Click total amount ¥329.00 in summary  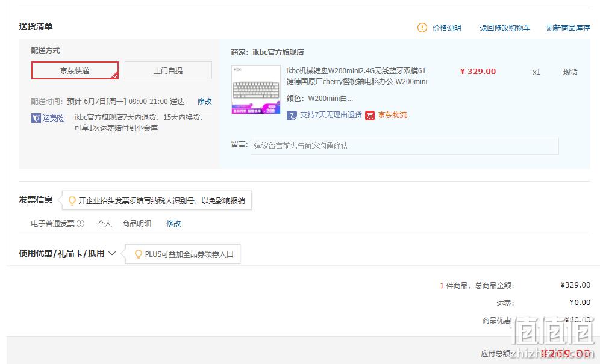(575, 285)
